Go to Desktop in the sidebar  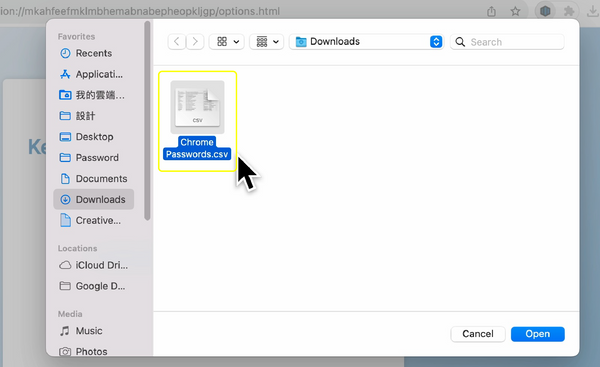tap(94, 137)
